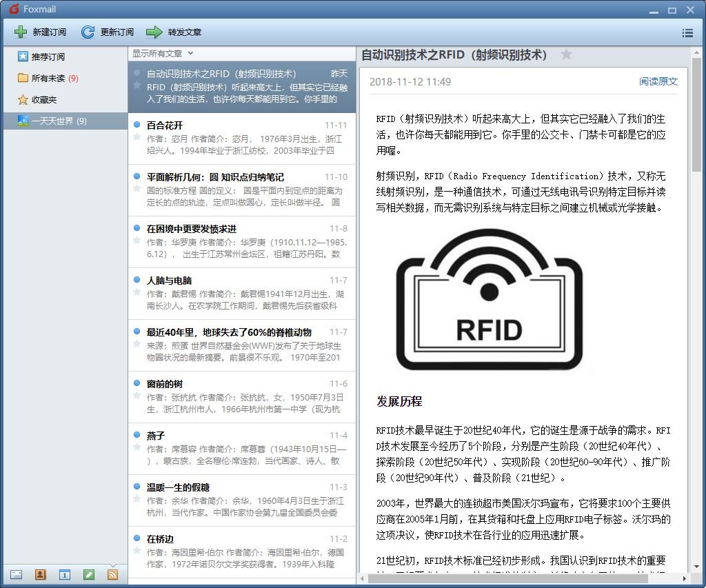Image resolution: width=706 pixels, height=588 pixels.
Task: Click date 11-11 of 百合花开
Action: pyautogui.click(x=336, y=125)
